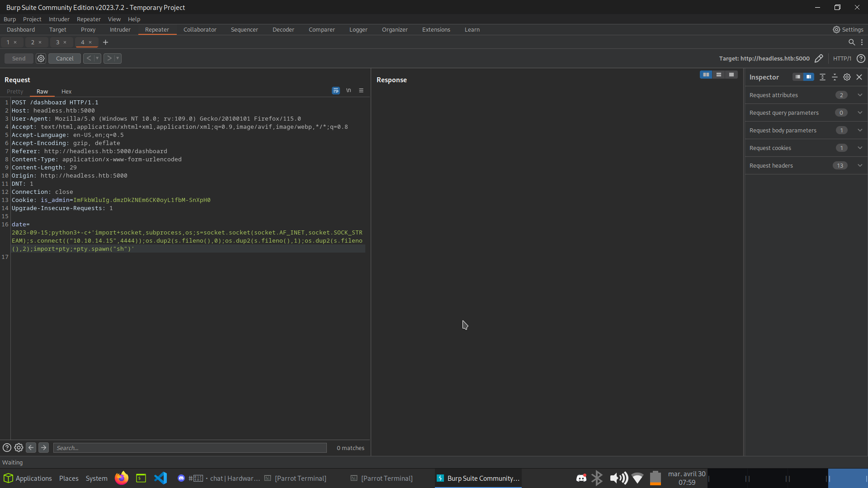
Task: Click into the Search field at the bottom
Action: [190, 447]
